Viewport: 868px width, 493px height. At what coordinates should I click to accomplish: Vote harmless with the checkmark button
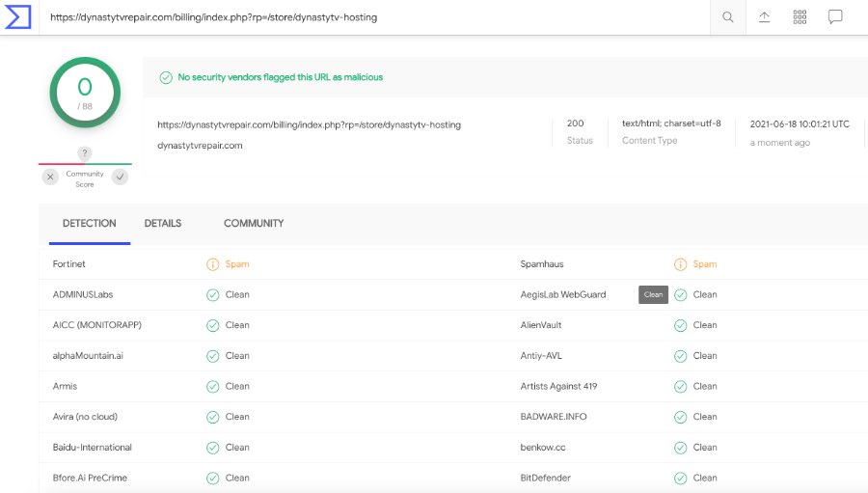(x=120, y=177)
